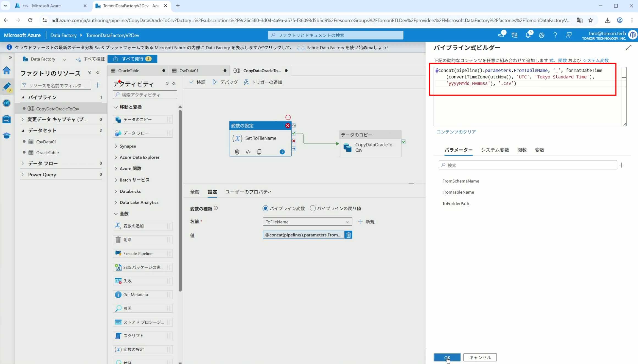
Task: Expand the expression builder to full screen
Action: (x=628, y=48)
